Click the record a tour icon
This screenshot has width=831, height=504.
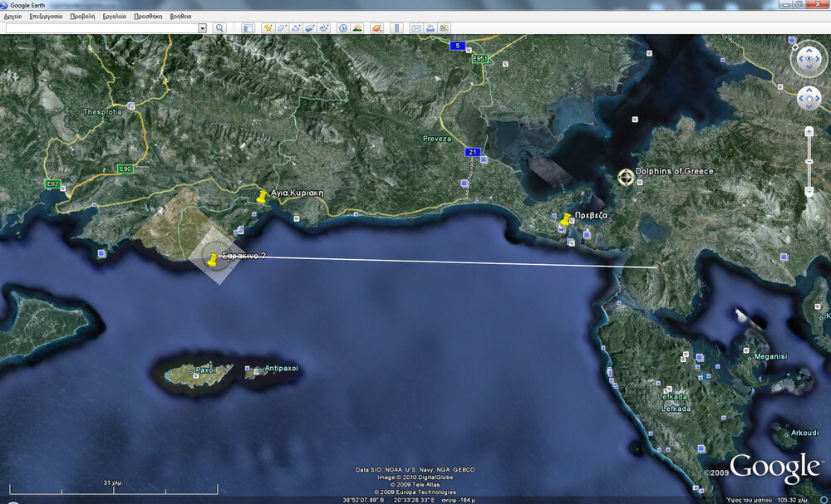click(323, 28)
